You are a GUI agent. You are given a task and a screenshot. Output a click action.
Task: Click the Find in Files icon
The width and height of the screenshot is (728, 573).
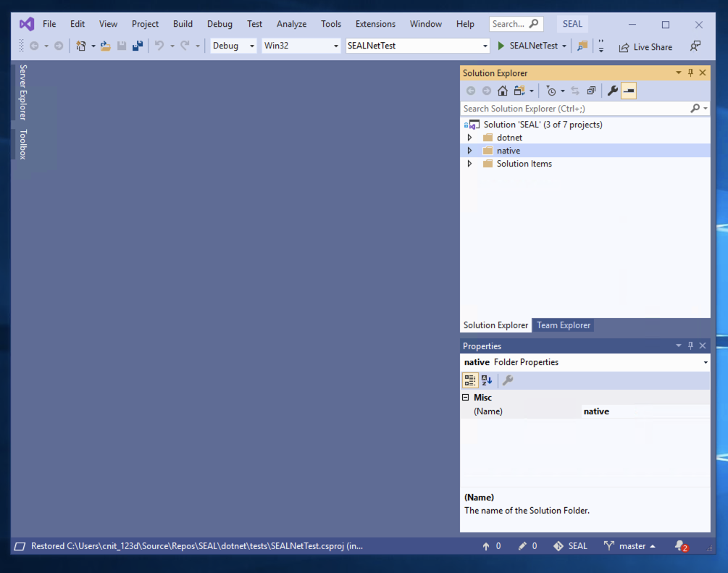click(582, 46)
